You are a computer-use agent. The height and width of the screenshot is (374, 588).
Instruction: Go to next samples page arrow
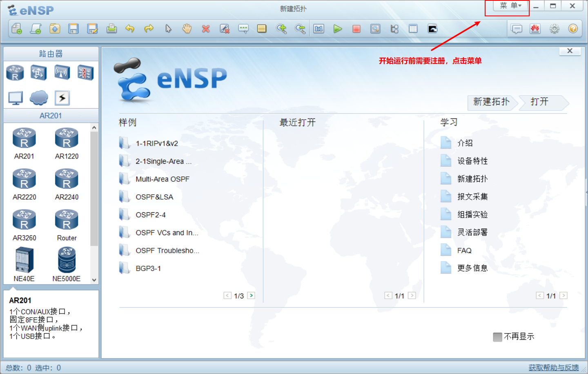251,296
